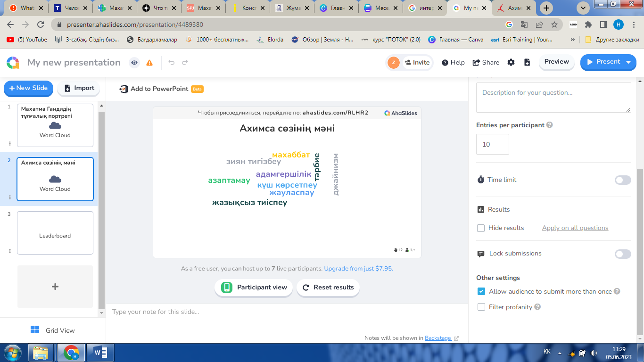Toggle the browser side panel

603,25
